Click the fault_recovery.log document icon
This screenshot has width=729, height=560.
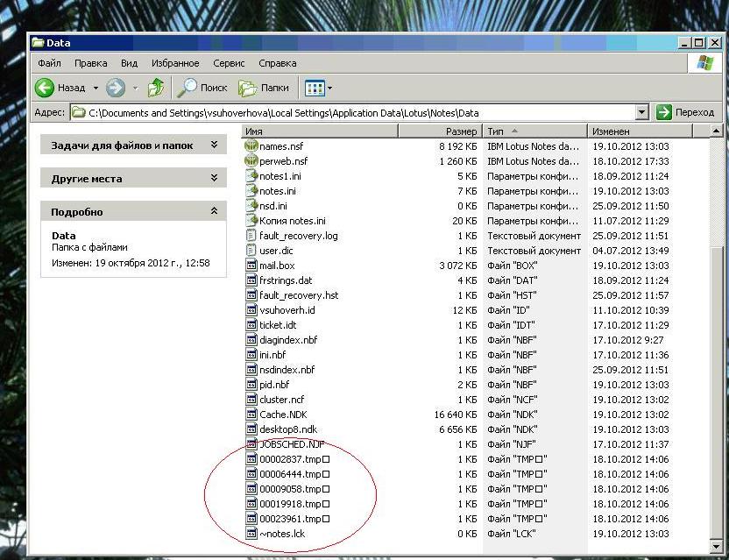pyautogui.click(x=251, y=236)
